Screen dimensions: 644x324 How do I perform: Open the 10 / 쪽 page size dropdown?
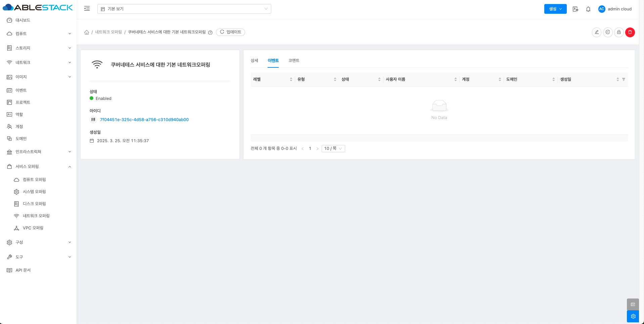pos(333,149)
